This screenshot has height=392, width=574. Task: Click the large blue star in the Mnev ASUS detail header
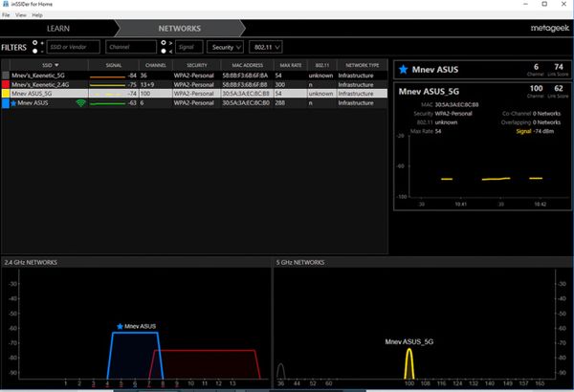point(403,69)
